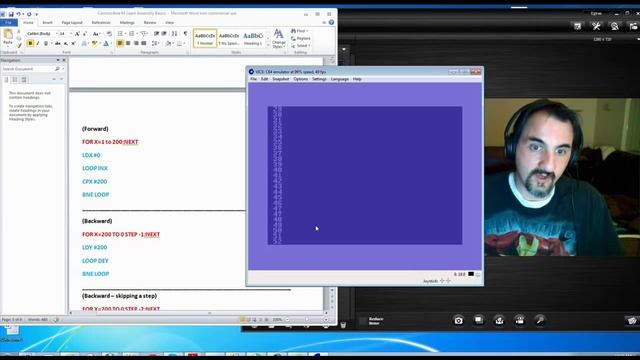The width and height of the screenshot is (640, 360).
Task: Switch to the Insert ribbon tab
Action: pyautogui.click(x=47, y=22)
